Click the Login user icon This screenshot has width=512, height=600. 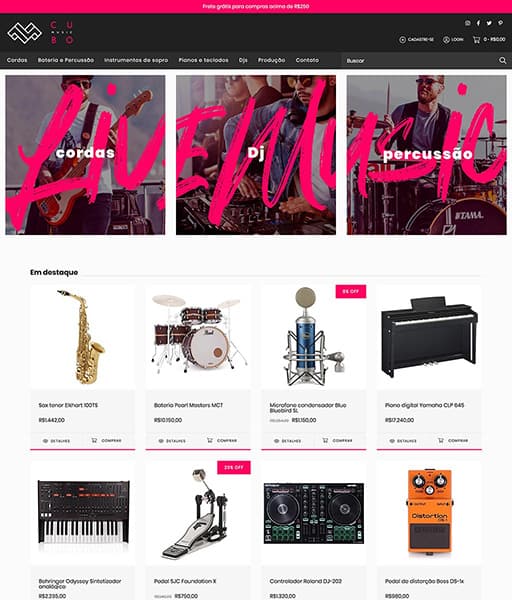[x=446, y=39]
